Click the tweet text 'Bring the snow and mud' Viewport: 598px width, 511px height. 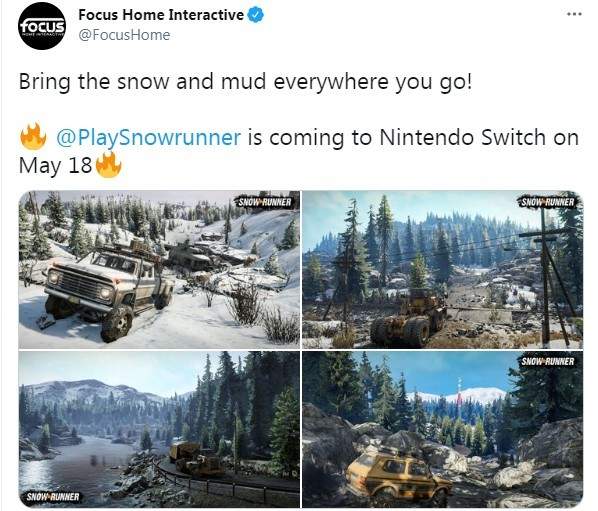click(142, 82)
